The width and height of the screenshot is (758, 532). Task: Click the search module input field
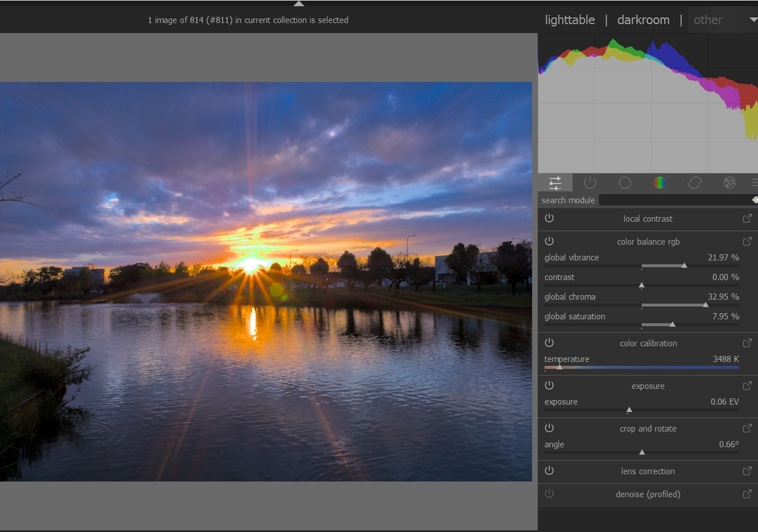tap(675, 200)
